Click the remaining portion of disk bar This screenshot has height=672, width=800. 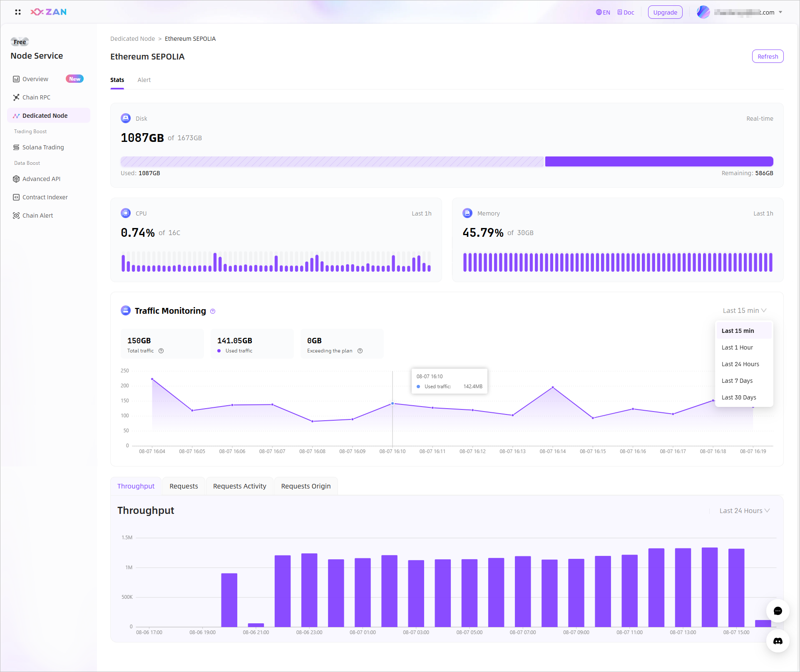pos(659,161)
